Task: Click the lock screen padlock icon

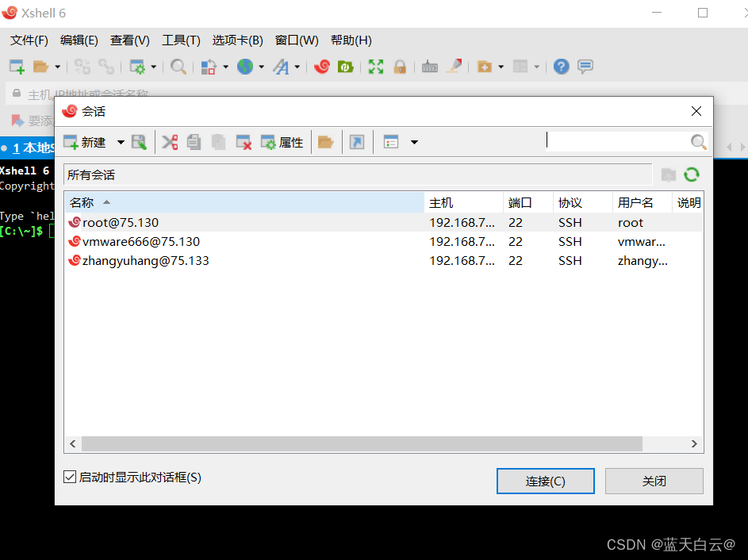Action: tap(400, 67)
